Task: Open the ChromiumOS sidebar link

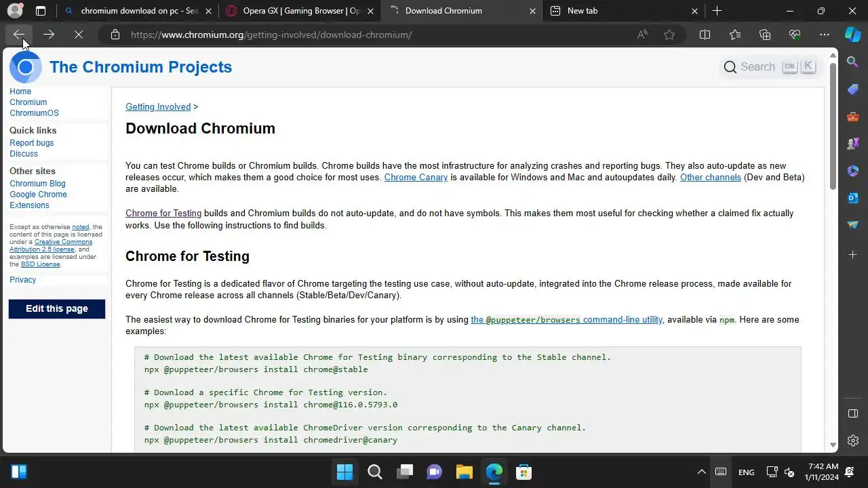Action: tap(34, 113)
